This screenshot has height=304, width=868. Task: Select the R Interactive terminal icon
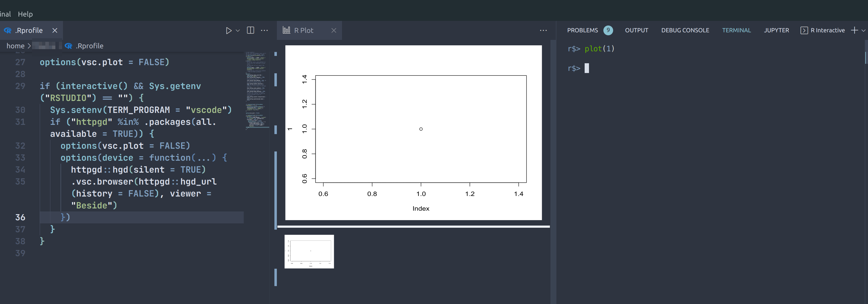[804, 30]
